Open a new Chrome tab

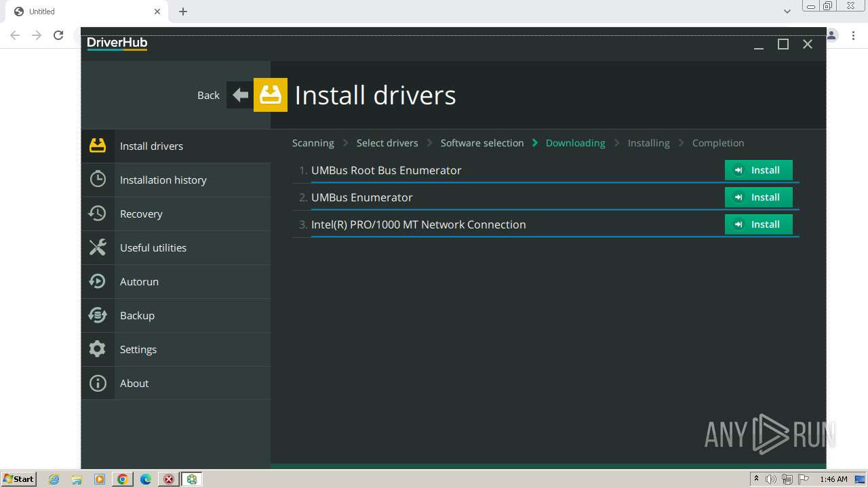click(x=183, y=12)
